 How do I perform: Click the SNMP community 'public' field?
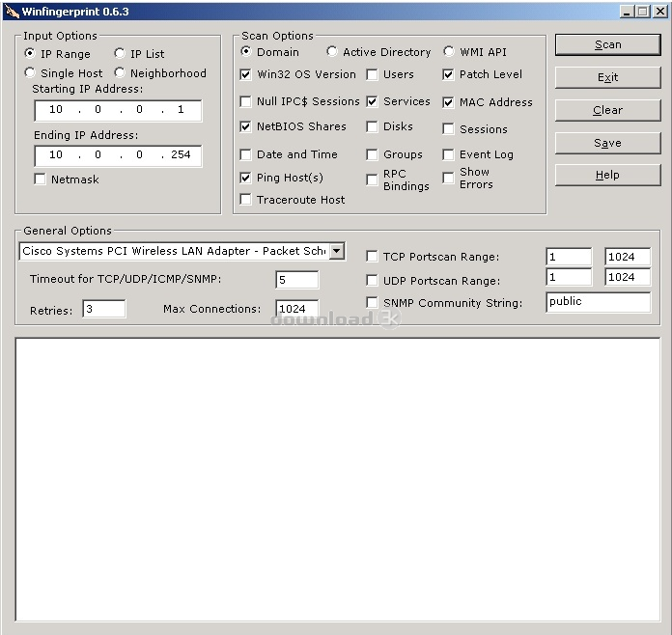(x=599, y=302)
